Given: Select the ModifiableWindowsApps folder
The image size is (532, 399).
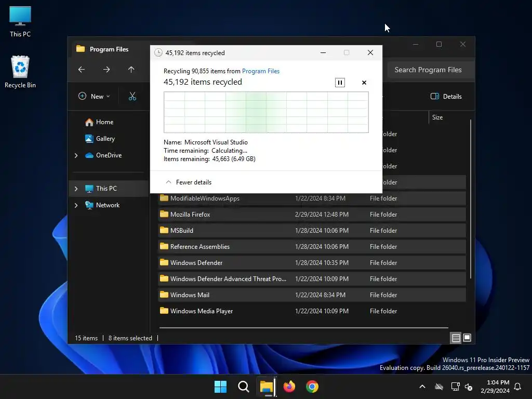Looking at the screenshot, I should (312, 198).
